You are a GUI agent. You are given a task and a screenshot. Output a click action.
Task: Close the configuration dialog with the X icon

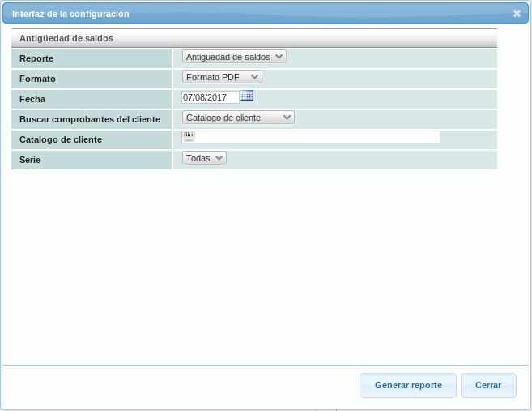(x=517, y=13)
